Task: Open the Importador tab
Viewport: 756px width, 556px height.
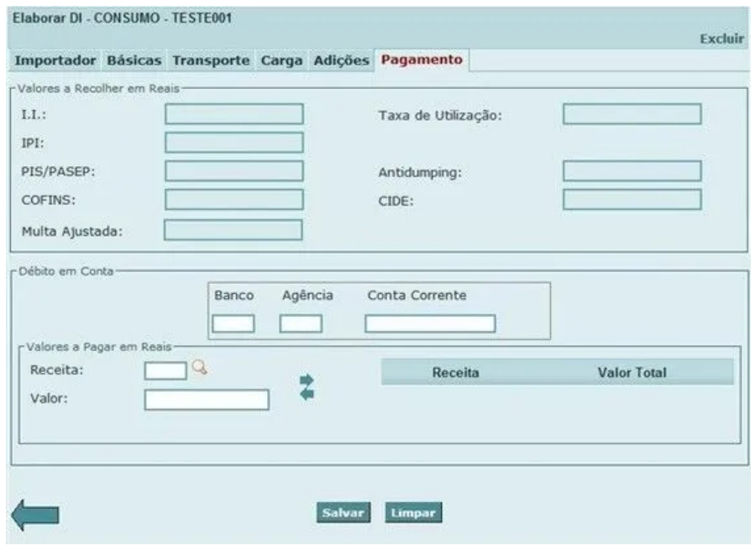Action: 57,61
